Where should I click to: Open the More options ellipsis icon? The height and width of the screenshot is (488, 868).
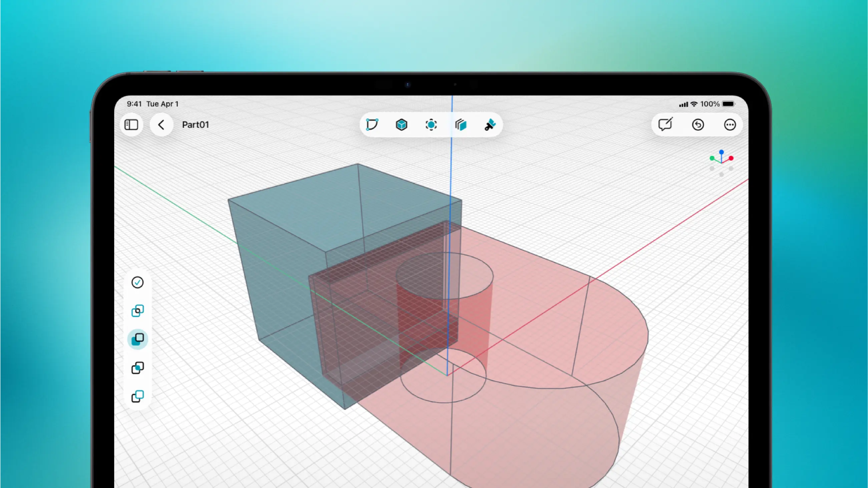(730, 125)
